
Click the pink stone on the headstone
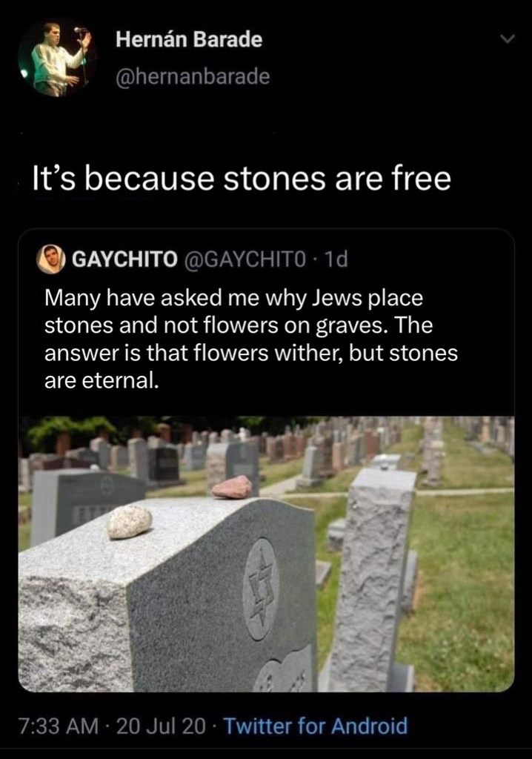pyautogui.click(x=233, y=487)
